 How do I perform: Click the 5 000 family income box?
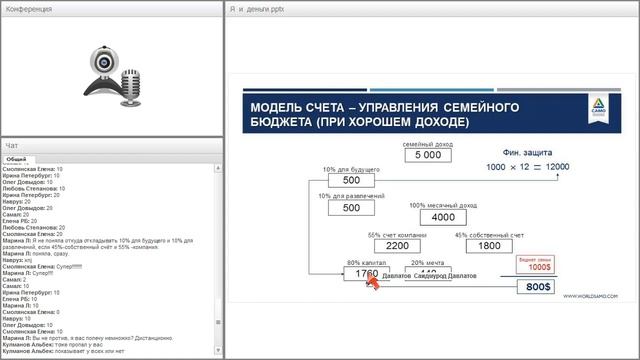(428, 155)
